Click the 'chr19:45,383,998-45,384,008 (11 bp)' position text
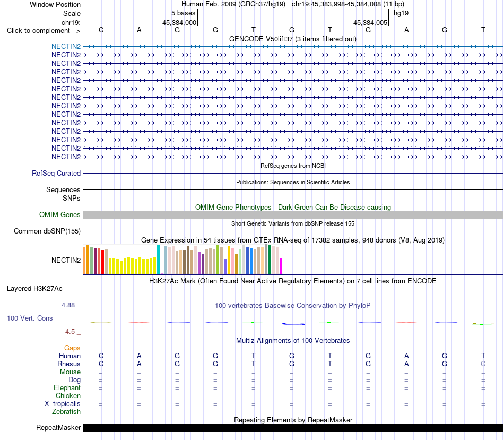The width and height of the screenshot is (504, 440). click(x=348, y=4)
